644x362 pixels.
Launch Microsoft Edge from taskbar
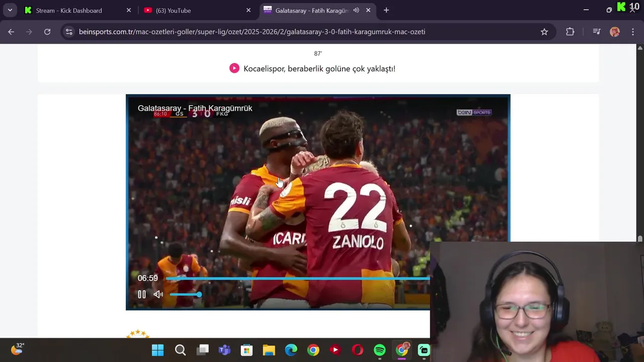point(291,350)
